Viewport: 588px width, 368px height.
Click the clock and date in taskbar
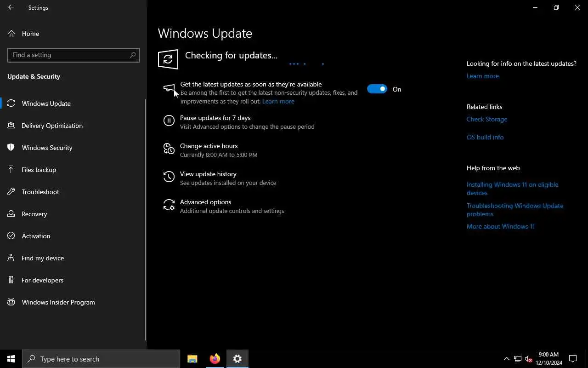(x=548, y=359)
